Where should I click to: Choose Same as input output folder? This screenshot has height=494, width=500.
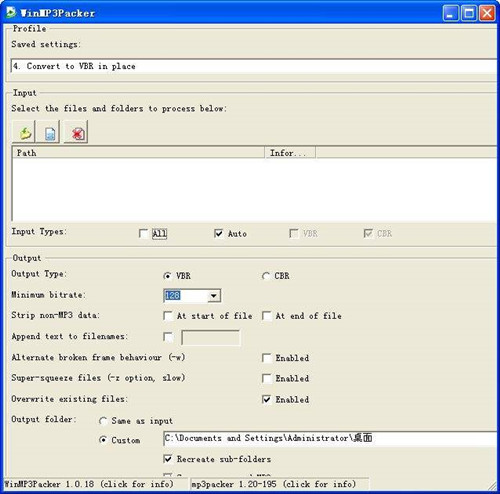(103, 421)
